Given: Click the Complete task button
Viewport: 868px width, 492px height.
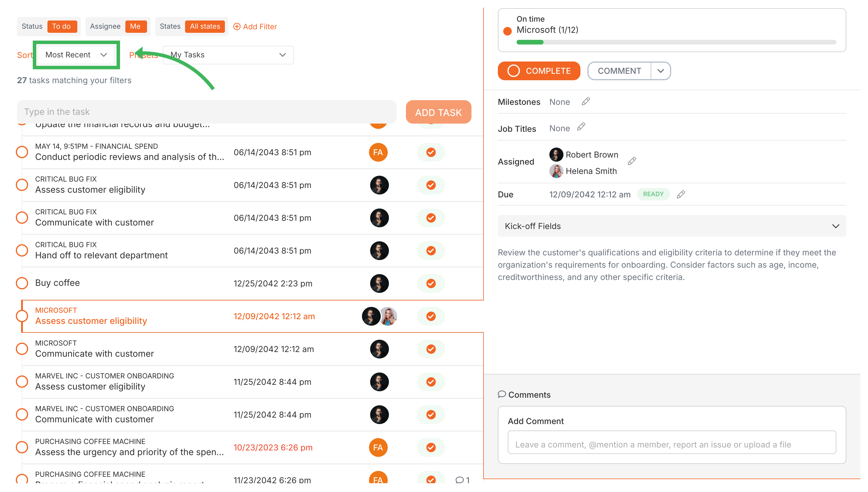Looking at the screenshot, I should pos(539,70).
